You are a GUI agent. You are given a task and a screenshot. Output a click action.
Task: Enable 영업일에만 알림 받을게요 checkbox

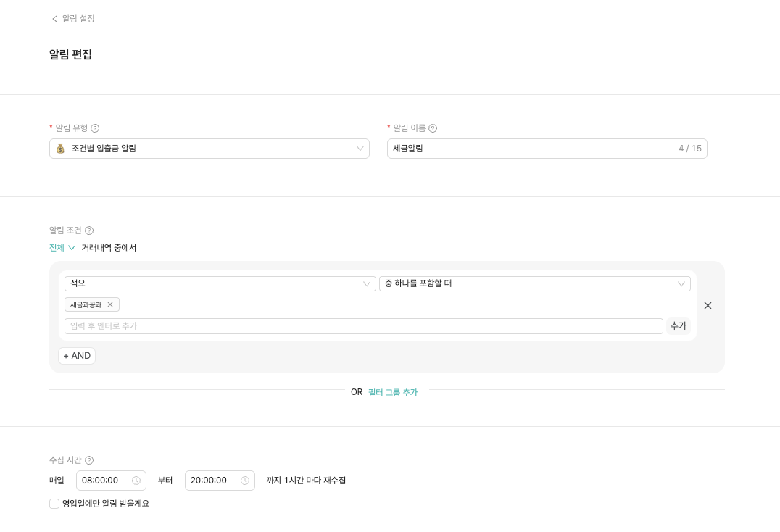(x=54, y=504)
